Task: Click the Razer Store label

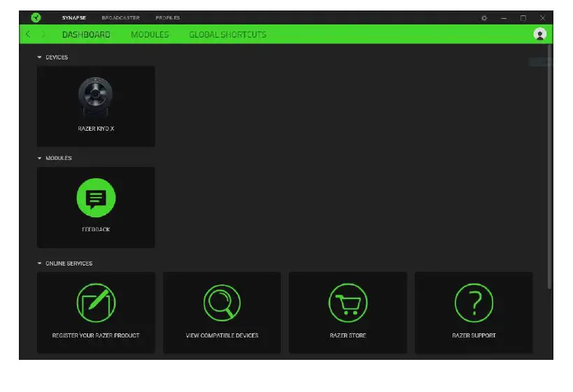Action: 348,335
